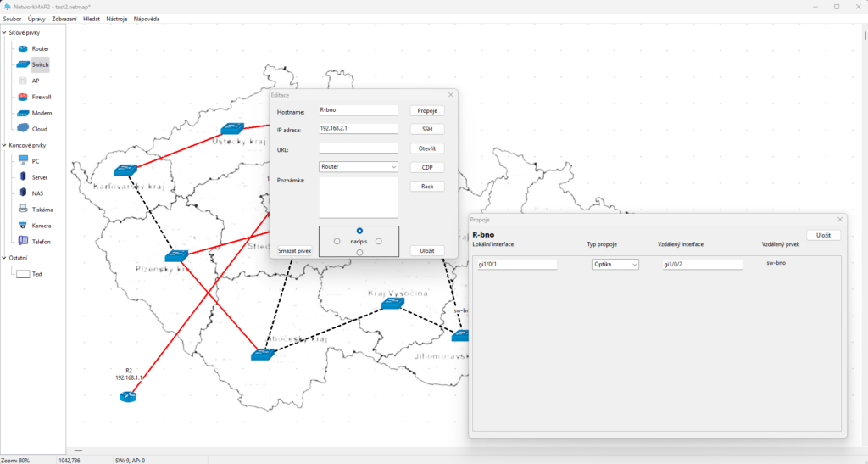This screenshot has height=464, width=868.
Task: Select the Firewall element icon
Action: pos(23,97)
